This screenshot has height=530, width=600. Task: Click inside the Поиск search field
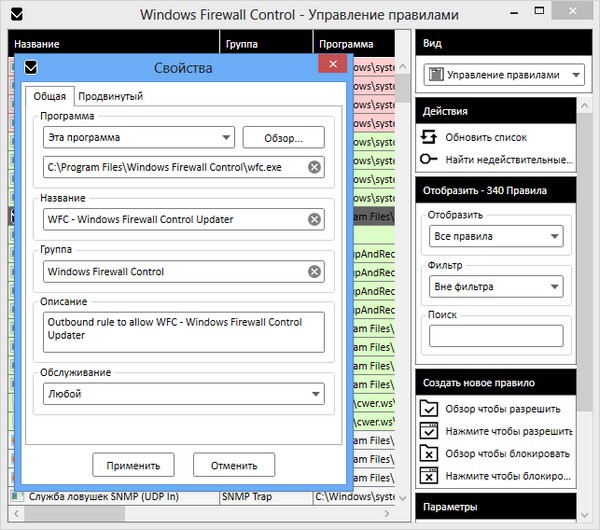495,336
